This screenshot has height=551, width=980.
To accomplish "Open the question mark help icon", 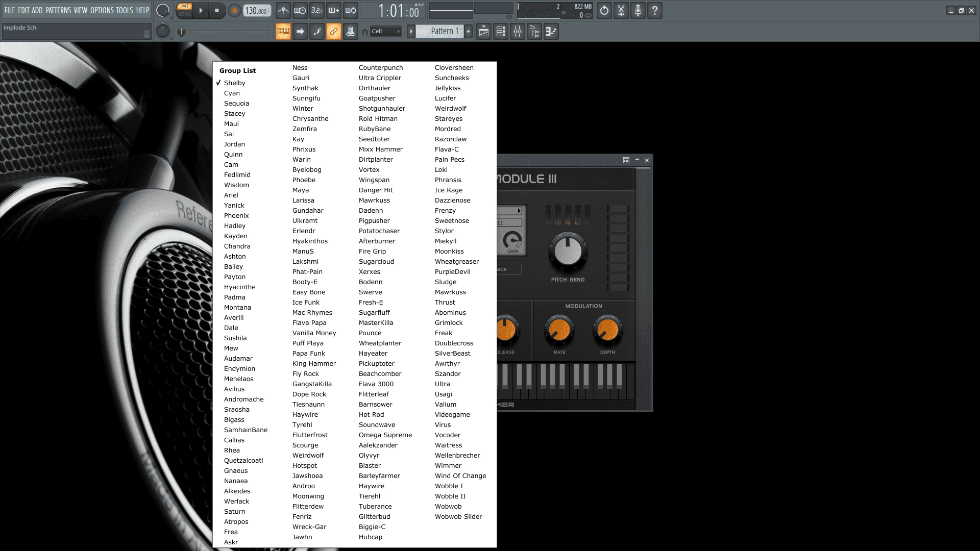I will (655, 10).
